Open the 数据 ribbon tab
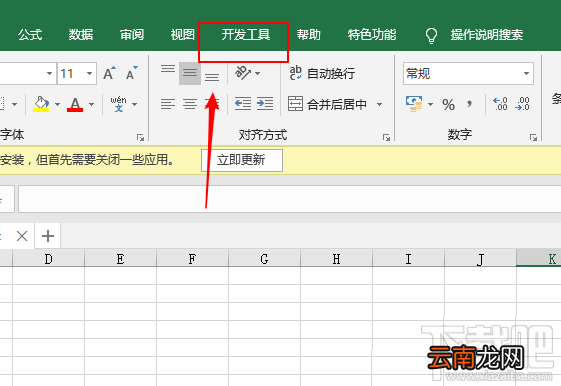The width and height of the screenshot is (561, 386). click(81, 35)
